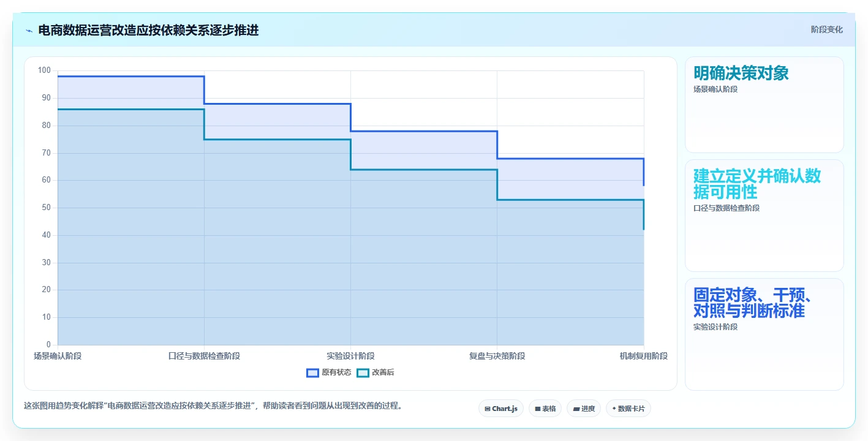868x441 pixels.
Task: Toggle the 改善后 legend entry
Action: click(x=376, y=372)
